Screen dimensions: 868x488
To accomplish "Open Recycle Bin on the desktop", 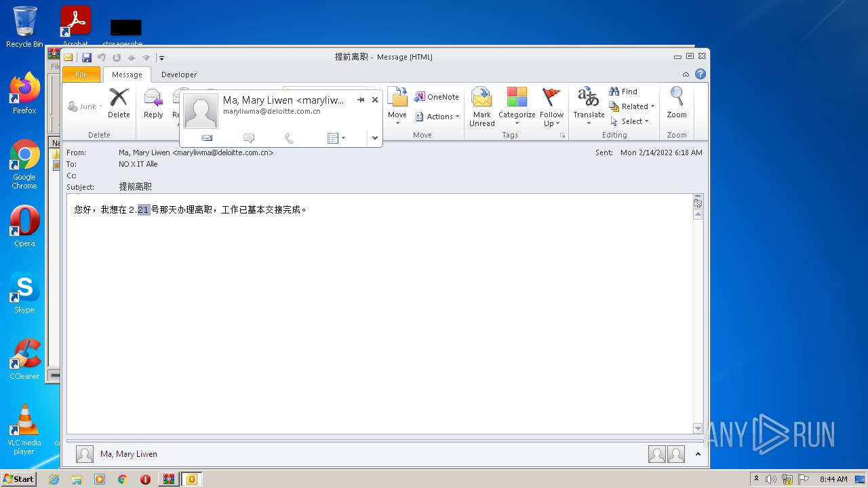I will pos(24,27).
